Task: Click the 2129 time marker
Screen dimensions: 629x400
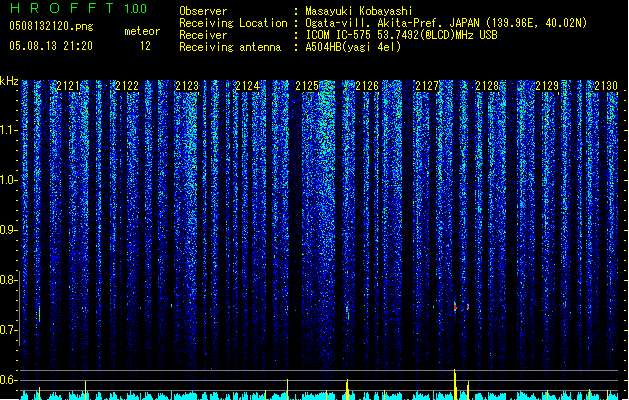Action: [x=547, y=86]
